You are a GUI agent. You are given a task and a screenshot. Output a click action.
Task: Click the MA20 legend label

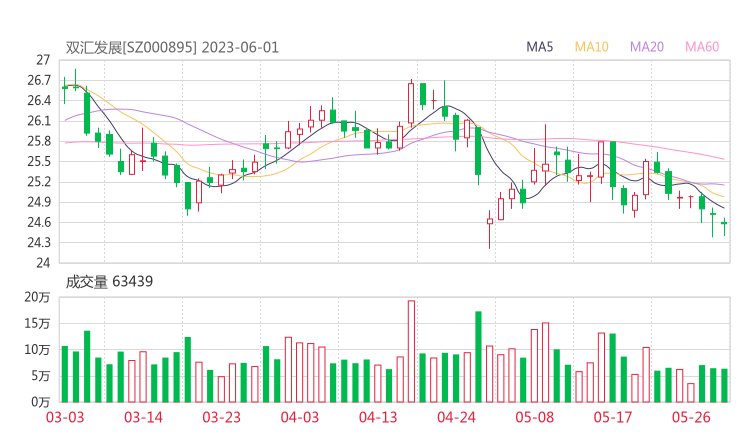click(x=647, y=47)
